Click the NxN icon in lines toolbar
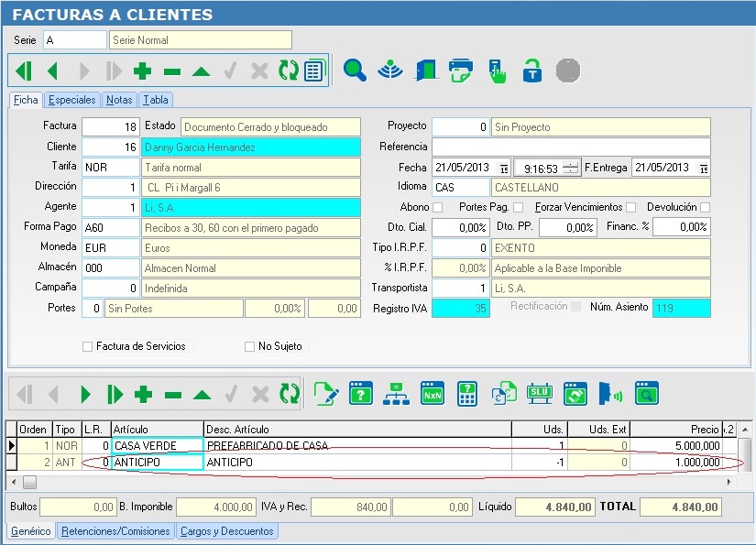 [432, 394]
